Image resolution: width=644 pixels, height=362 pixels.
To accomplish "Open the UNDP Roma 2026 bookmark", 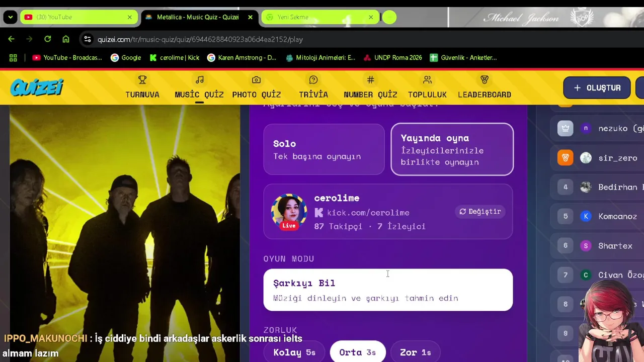I will click(x=392, y=58).
